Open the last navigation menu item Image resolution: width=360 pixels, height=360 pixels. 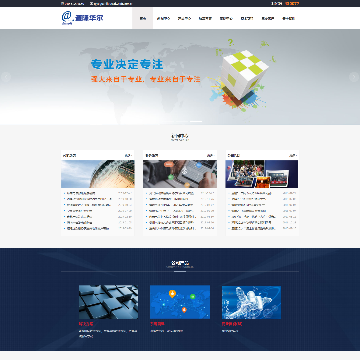(x=288, y=18)
